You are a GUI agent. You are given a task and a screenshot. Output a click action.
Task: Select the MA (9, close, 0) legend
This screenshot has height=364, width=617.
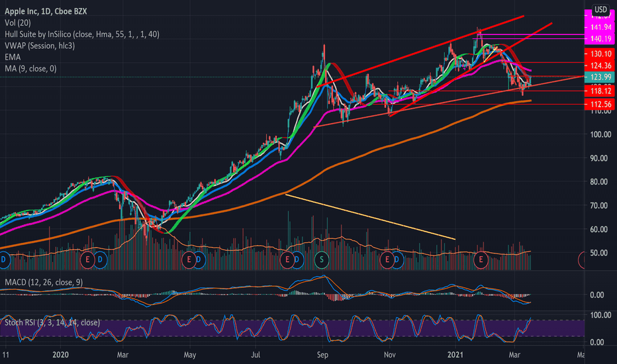(x=30, y=68)
